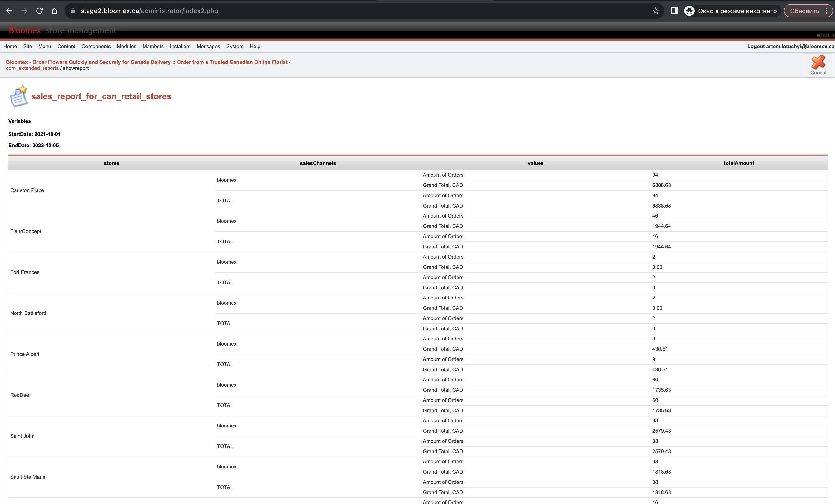Click the totalAmount column header

click(x=739, y=163)
